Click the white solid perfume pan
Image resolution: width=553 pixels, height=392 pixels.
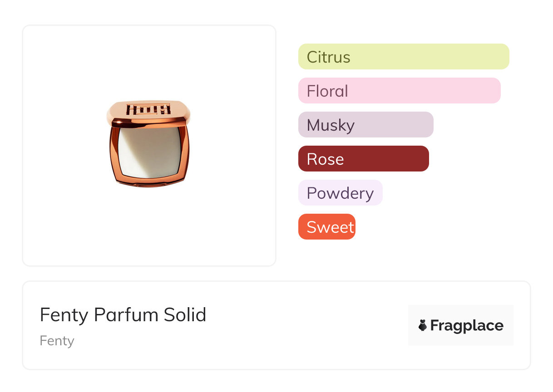tap(149, 153)
